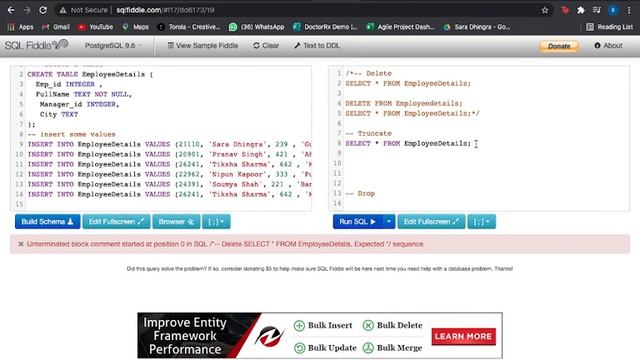Click the Pranav Singh INSERT statement line

(x=169, y=154)
